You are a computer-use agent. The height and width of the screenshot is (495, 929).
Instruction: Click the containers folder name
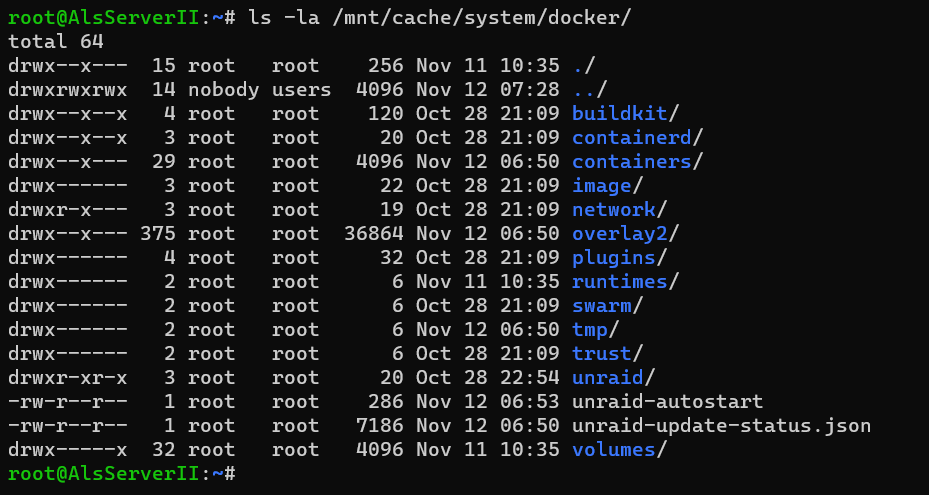point(632,161)
